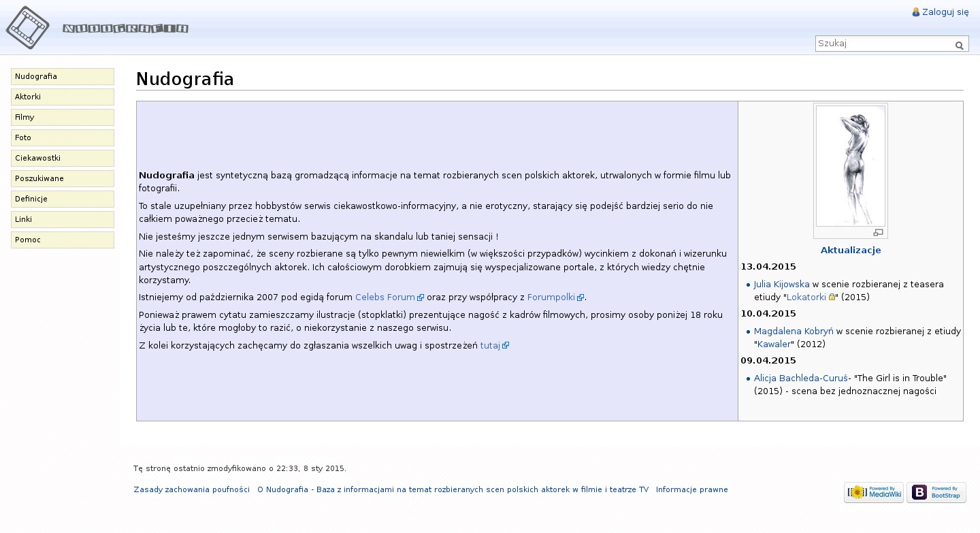Viewport: 980px width, 533px height.
Task: Go to Ciekawostki in the sidebar
Action: pyautogui.click(x=62, y=159)
